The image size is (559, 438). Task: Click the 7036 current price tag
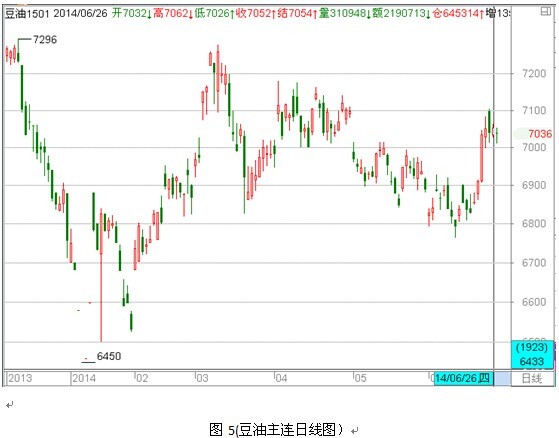pyautogui.click(x=539, y=134)
